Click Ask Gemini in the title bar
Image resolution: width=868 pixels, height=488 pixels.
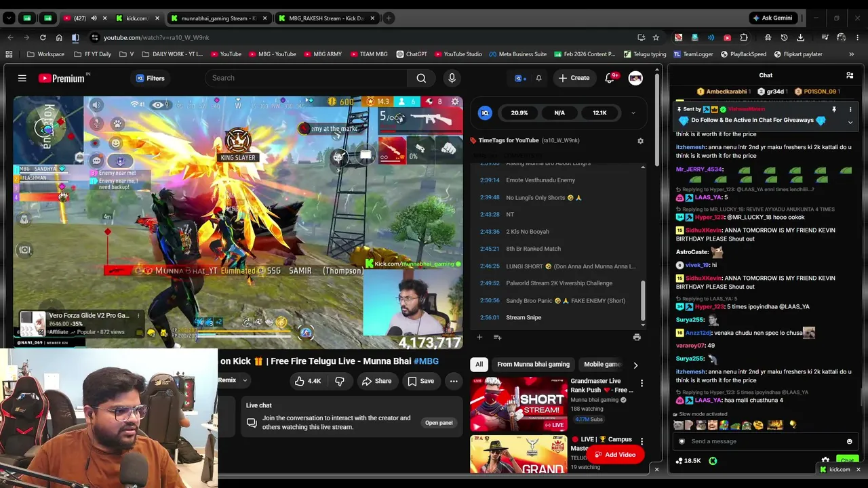772,18
